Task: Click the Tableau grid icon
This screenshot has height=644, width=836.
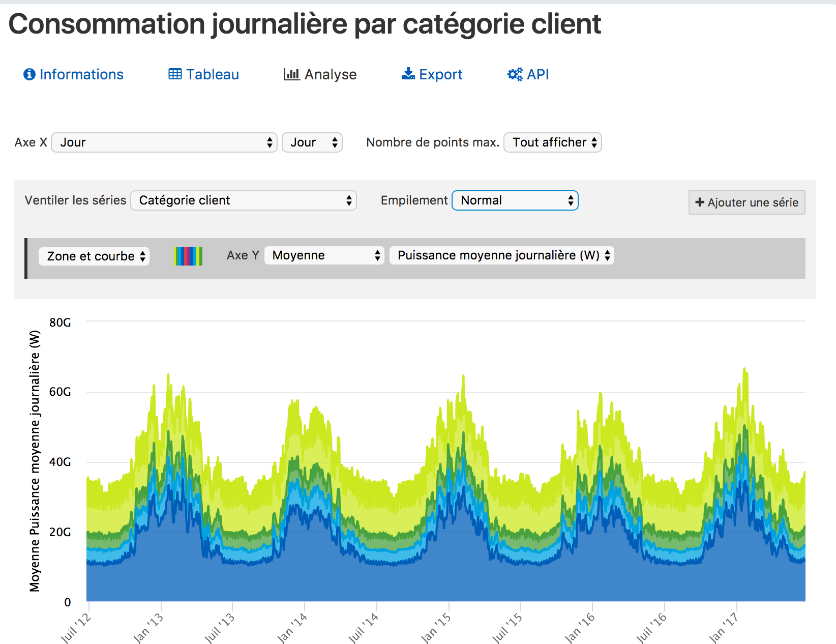Action: click(175, 74)
